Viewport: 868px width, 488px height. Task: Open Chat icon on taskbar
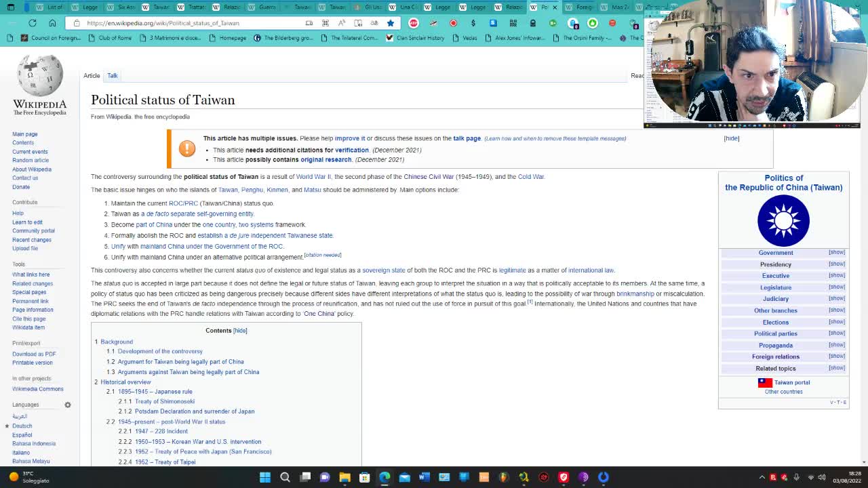(x=325, y=477)
